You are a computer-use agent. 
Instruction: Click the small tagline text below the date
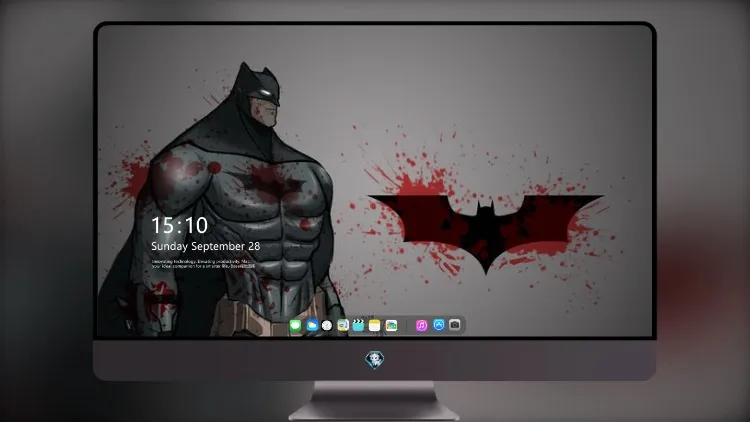pyautogui.click(x=203, y=264)
